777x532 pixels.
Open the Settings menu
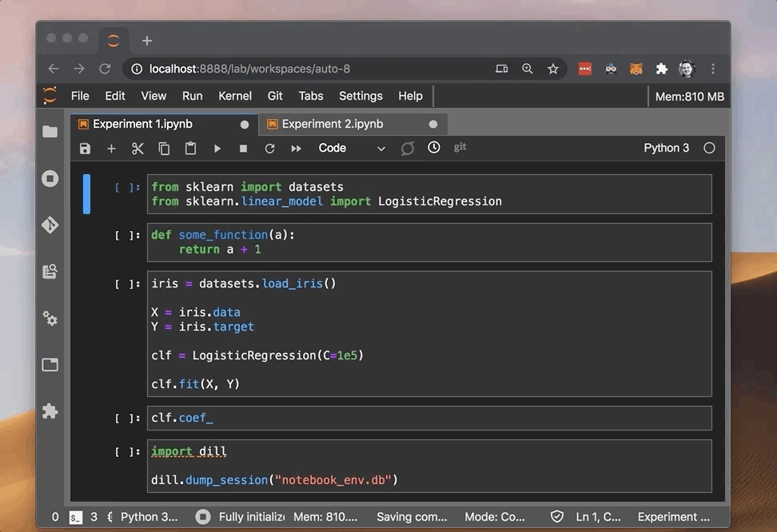pos(361,96)
